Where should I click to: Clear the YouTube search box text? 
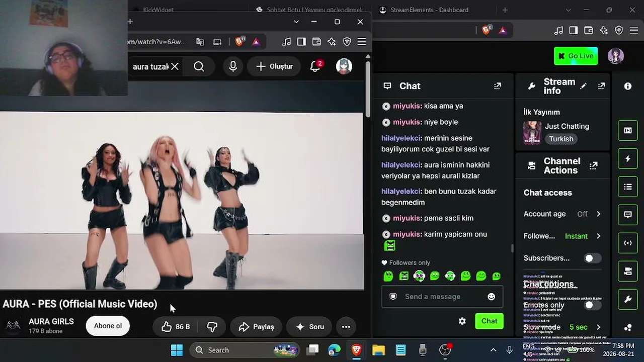click(175, 66)
